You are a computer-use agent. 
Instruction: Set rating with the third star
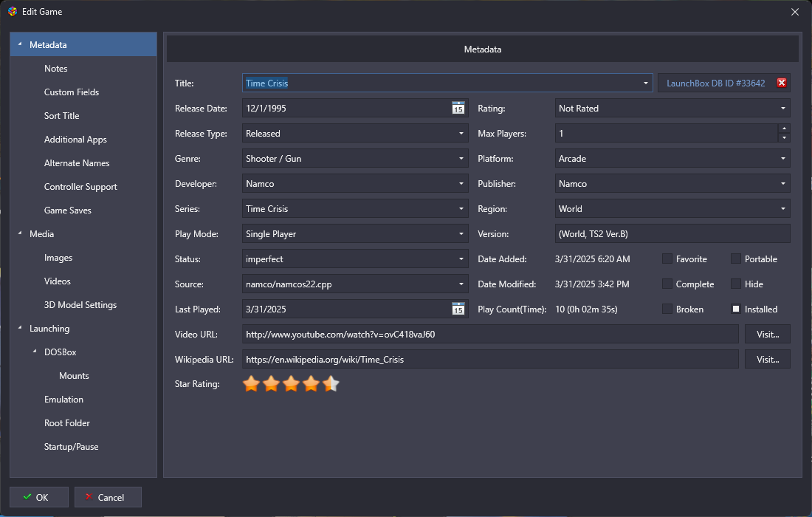(291, 384)
